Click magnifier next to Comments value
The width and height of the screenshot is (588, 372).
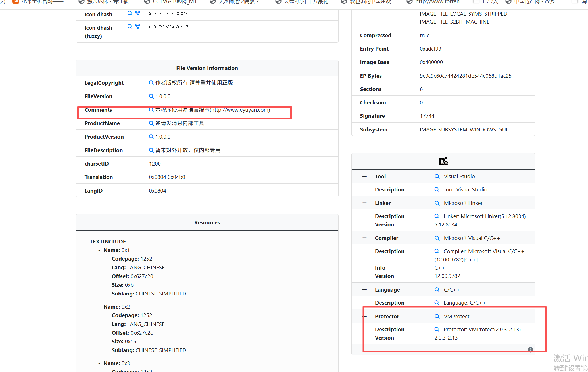point(151,110)
